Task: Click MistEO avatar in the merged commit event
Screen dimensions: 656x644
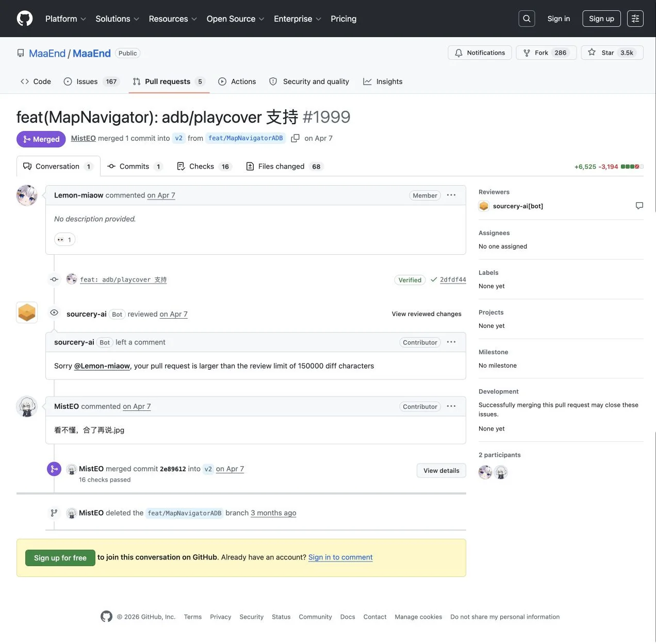Action: click(x=72, y=469)
